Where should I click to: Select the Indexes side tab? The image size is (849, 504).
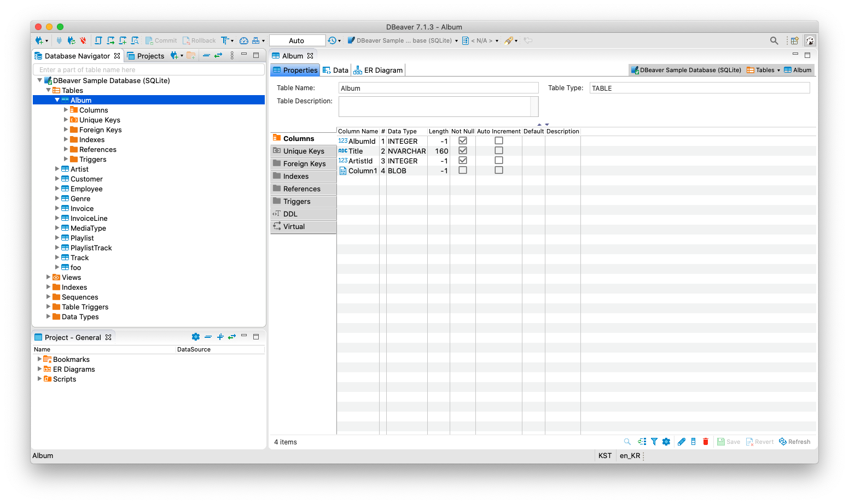coord(303,176)
